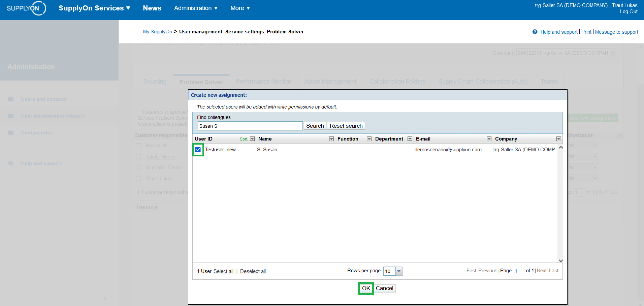Select the Problem Solver tab

[x=201, y=82]
